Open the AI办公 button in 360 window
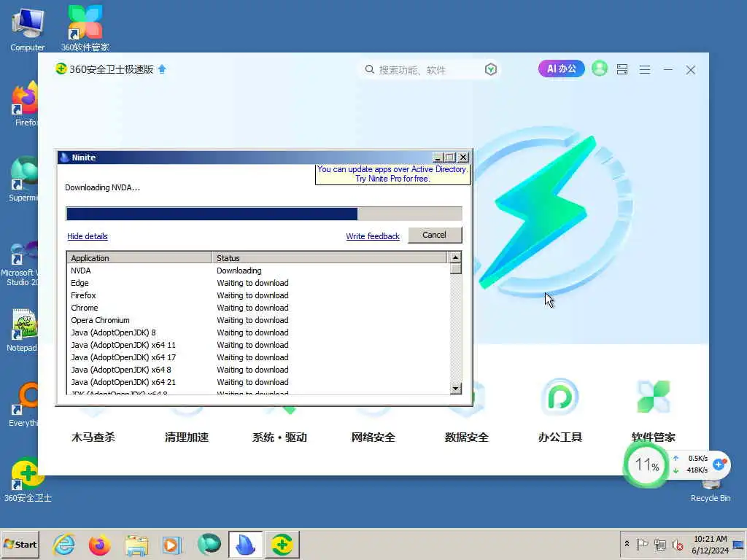The image size is (747, 560). 561,69
